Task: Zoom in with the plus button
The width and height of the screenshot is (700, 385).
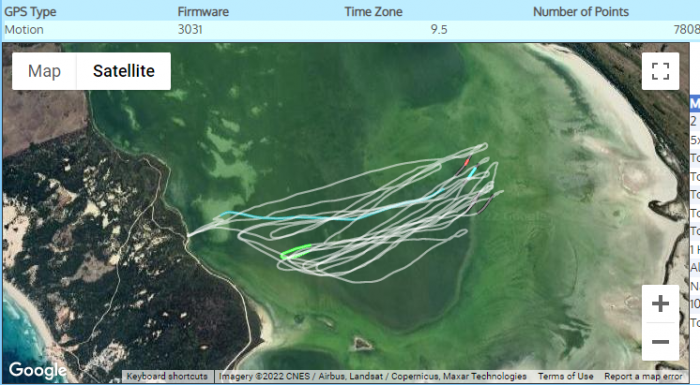Action: pyautogui.click(x=660, y=304)
